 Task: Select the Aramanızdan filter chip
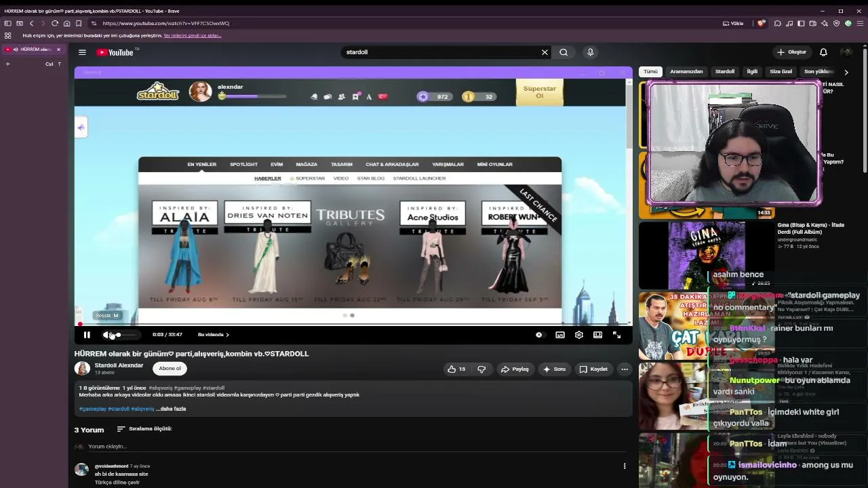tap(686, 72)
